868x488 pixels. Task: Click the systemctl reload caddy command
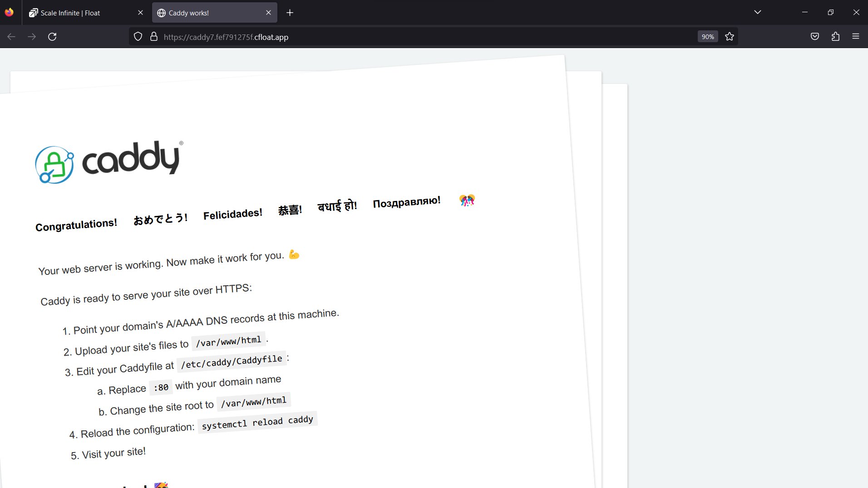coord(257,422)
